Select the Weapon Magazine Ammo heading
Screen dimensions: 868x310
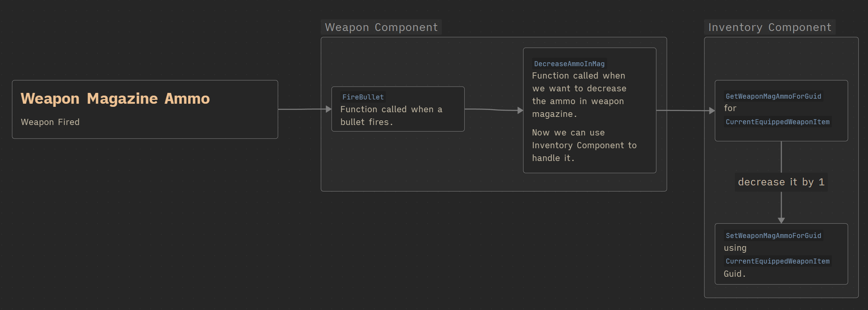coord(115,99)
